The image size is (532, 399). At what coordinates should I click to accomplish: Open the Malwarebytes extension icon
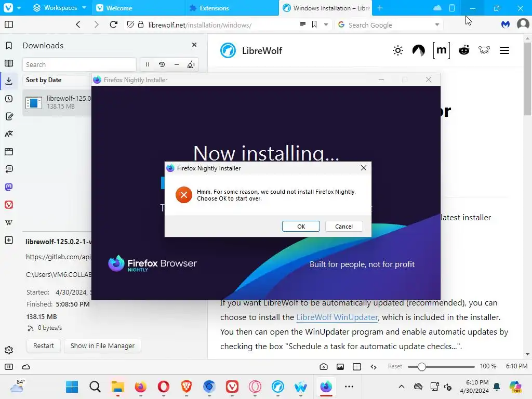(x=506, y=24)
